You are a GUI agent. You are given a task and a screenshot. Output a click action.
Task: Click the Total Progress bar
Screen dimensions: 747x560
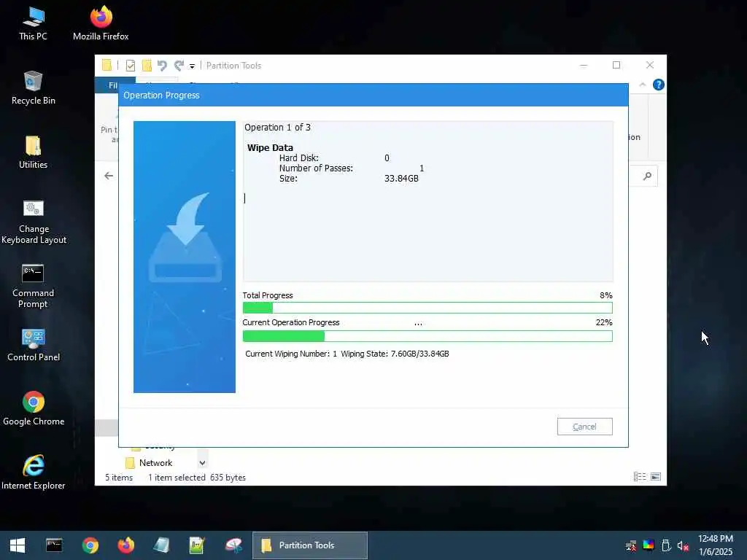427,308
